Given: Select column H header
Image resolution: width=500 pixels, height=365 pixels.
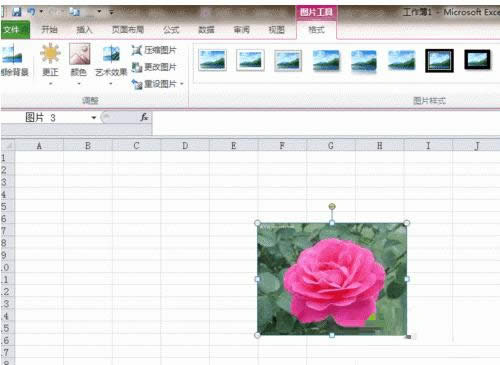Looking at the screenshot, I should (380, 146).
